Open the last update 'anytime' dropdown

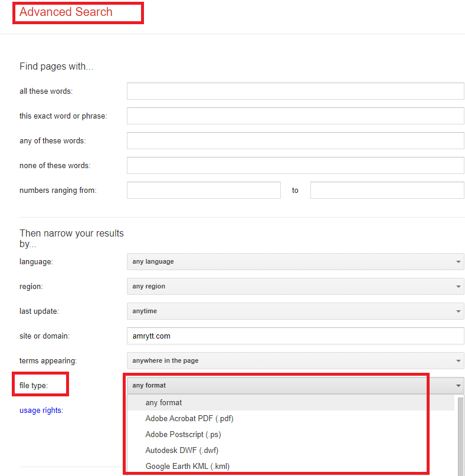[x=295, y=311]
